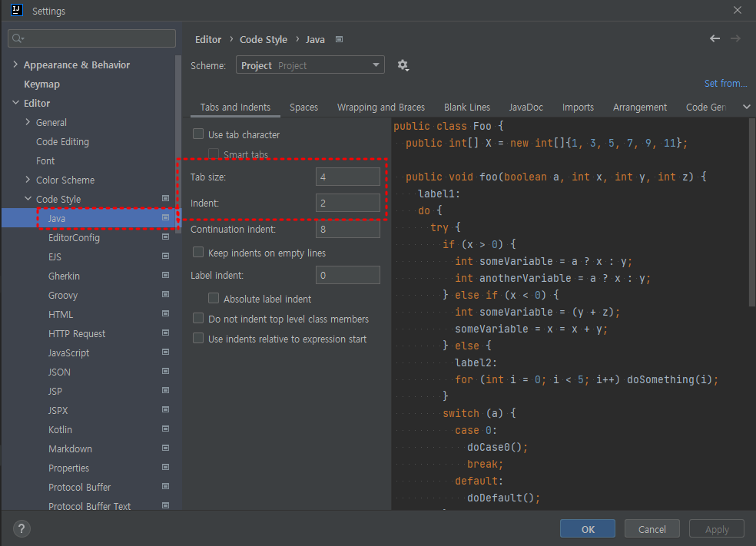The width and height of the screenshot is (756, 546).
Task: Click Editor in the breadcrumb
Action: point(208,39)
